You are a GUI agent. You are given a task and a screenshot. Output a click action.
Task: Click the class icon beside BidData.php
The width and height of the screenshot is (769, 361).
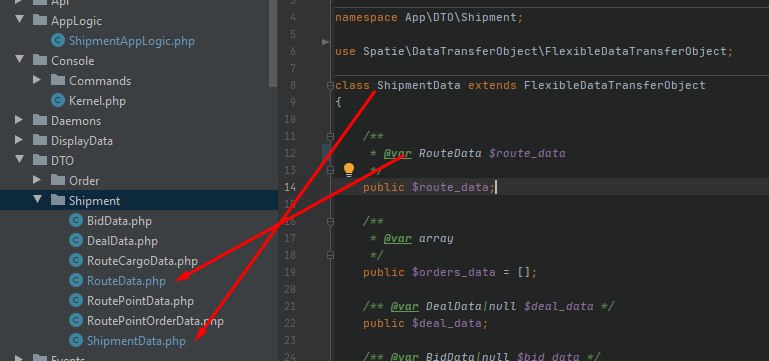pyautogui.click(x=76, y=221)
